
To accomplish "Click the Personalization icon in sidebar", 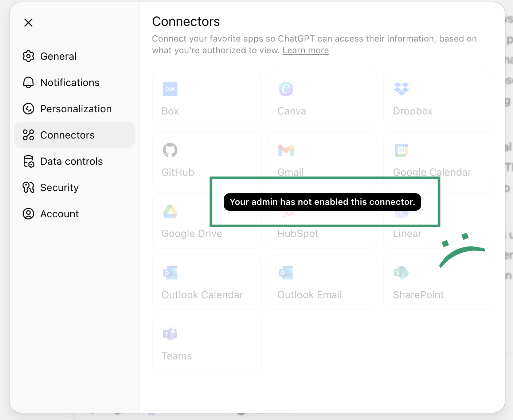I will [x=28, y=109].
